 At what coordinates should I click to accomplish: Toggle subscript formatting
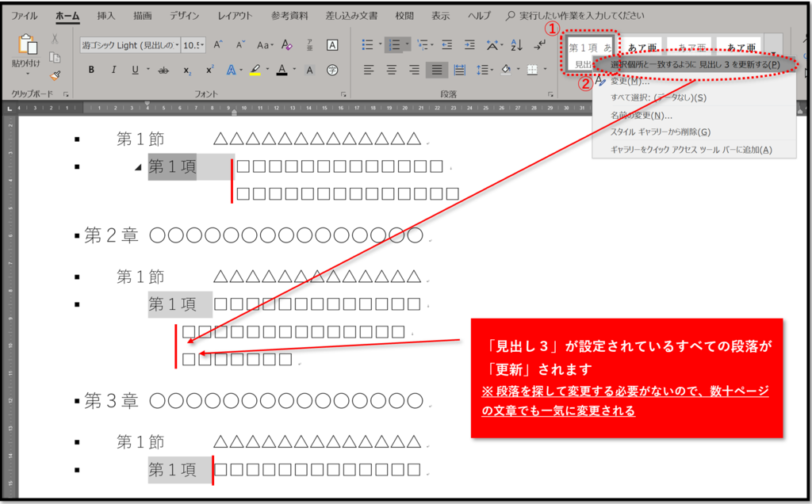[x=187, y=71]
